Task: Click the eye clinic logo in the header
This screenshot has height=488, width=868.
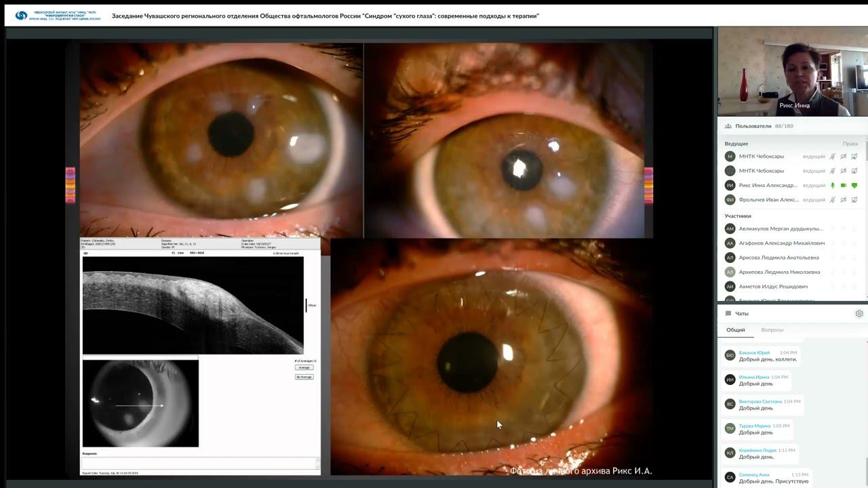Action: 58,16
